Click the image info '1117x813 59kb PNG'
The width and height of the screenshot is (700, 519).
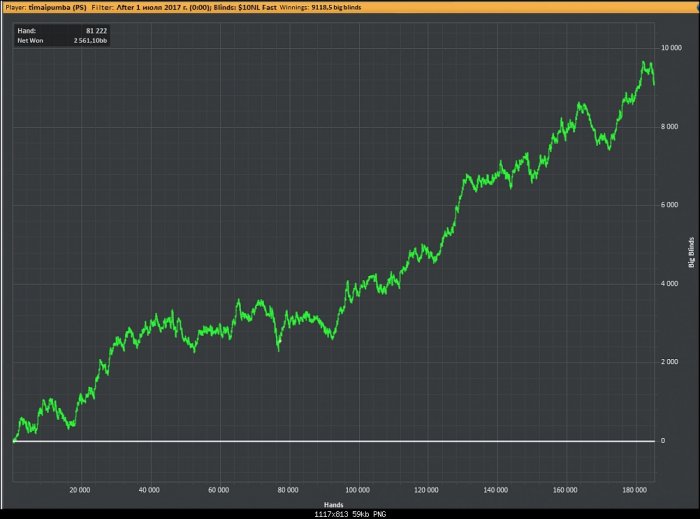(x=350, y=515)
